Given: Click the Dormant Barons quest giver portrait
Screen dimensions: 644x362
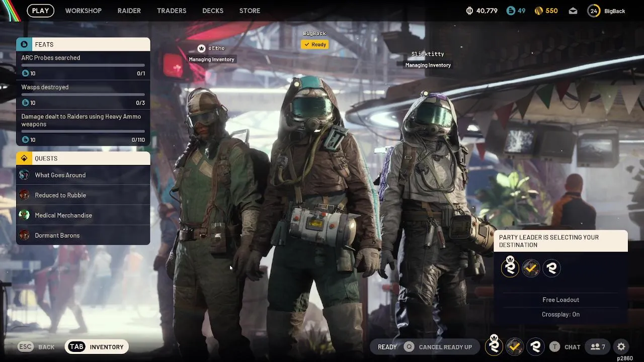Looking at the screenshot, I should click(x=24, y=235).
